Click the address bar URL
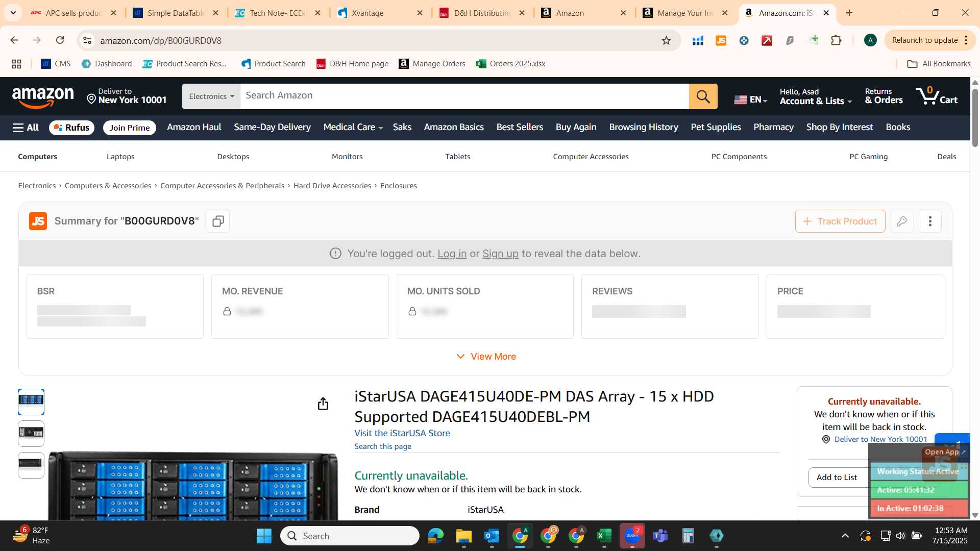 [161, 40]
